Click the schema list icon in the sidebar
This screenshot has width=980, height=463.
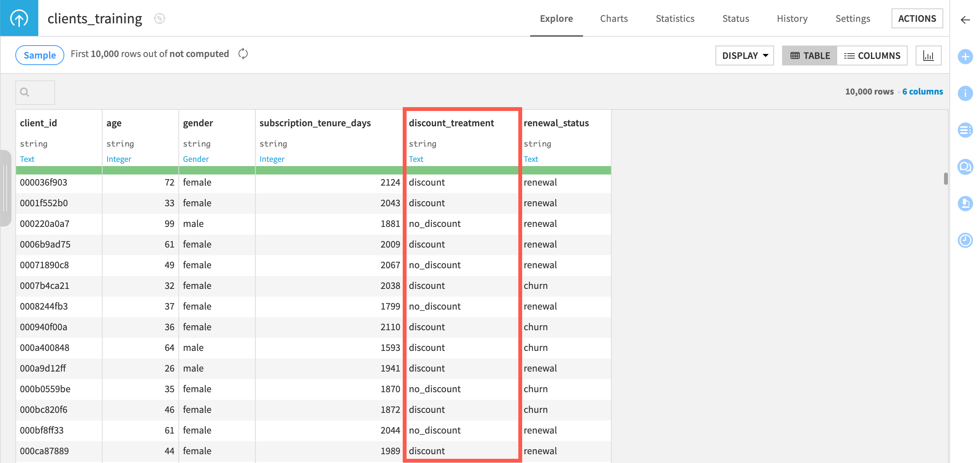tap(965, 130)
